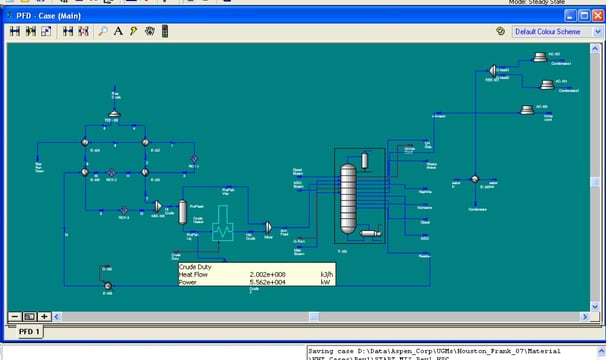Select the Crude Heater furnace unit
Viewport: 606px width, 360px height.
pos(222,224)
